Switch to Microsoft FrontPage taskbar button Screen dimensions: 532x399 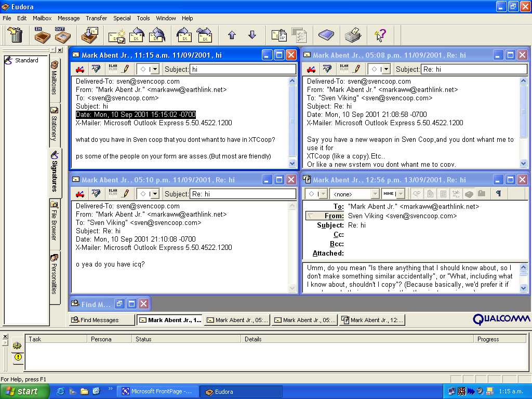(x=158, y=391)
